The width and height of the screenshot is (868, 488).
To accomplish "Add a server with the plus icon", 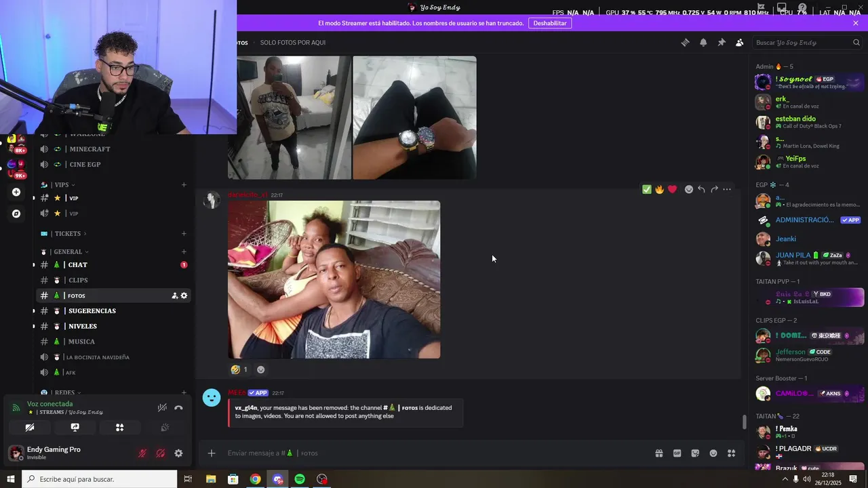I will (x=16, y=192).
